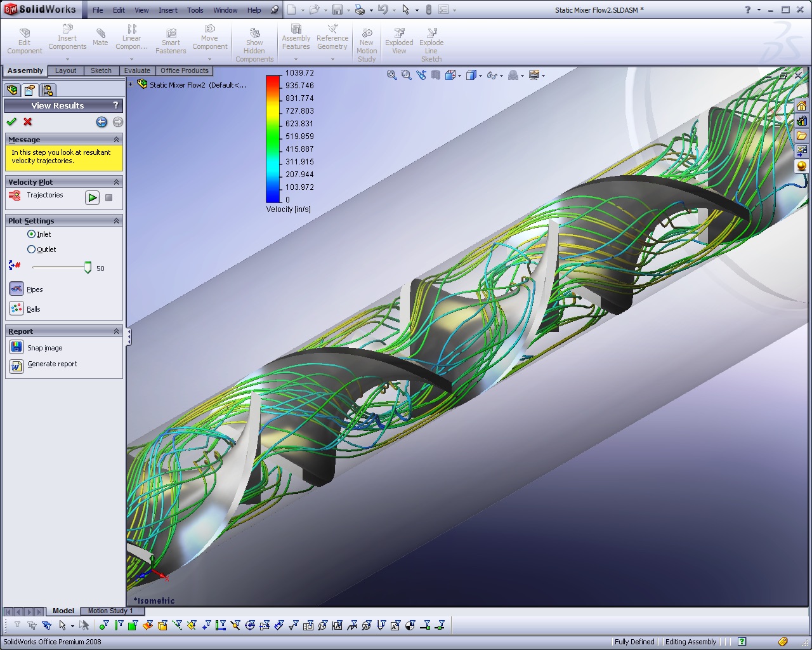Enable the Balls plot style
The width and height of the screenshot is (812, 650).
pos(16,308)
